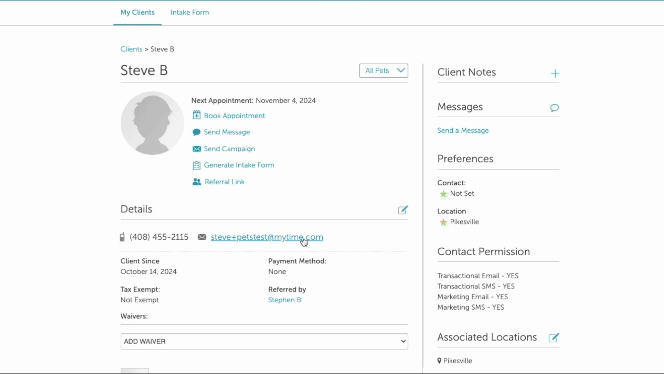
Task: Click the star icon next to Pikesville
Action: [x=443, y=222]
